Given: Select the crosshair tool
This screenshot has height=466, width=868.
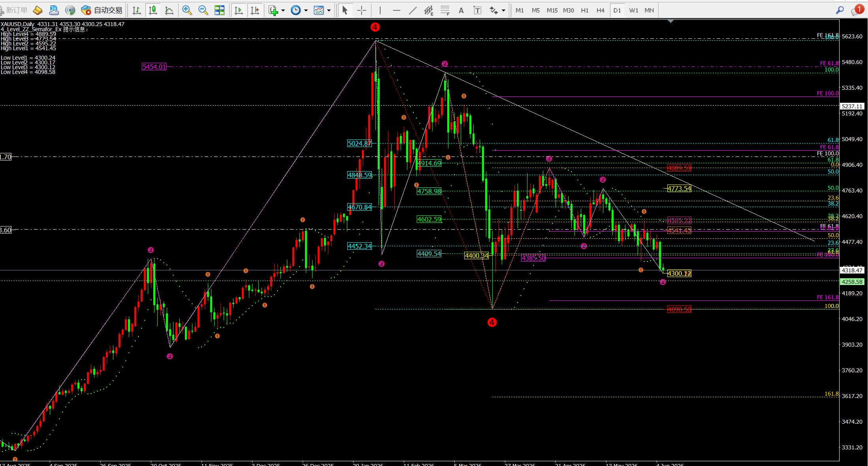Looking at the screenshot, I should point(362,10).
